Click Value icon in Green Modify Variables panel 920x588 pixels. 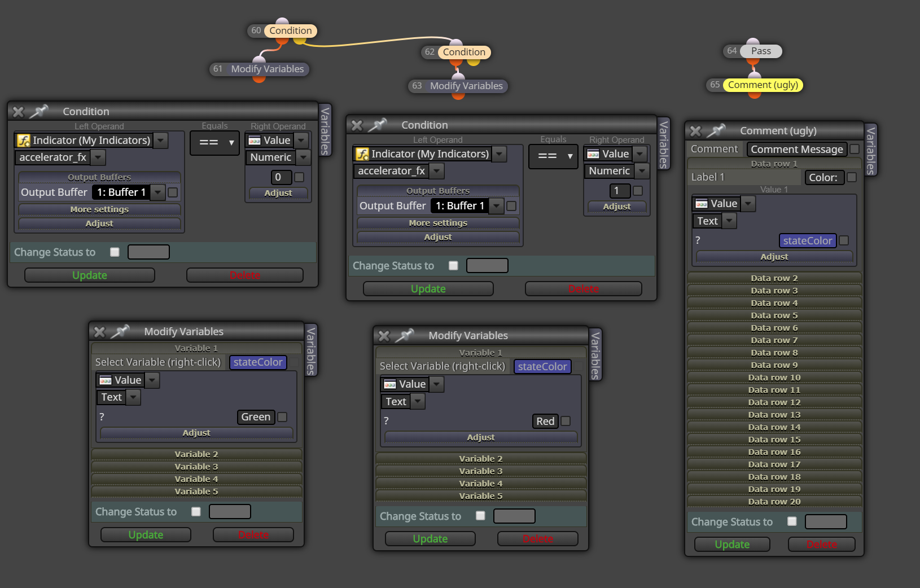(x=106, y=380)
